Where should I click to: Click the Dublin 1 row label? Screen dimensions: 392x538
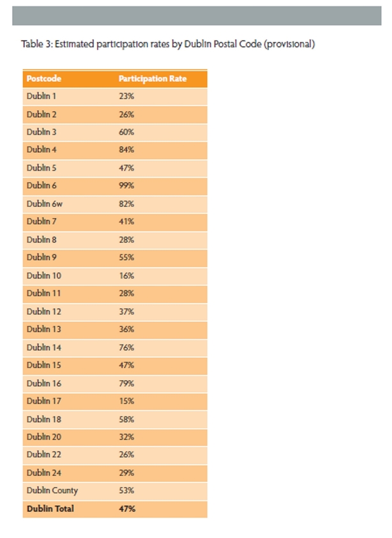click(x=41, y=96)
